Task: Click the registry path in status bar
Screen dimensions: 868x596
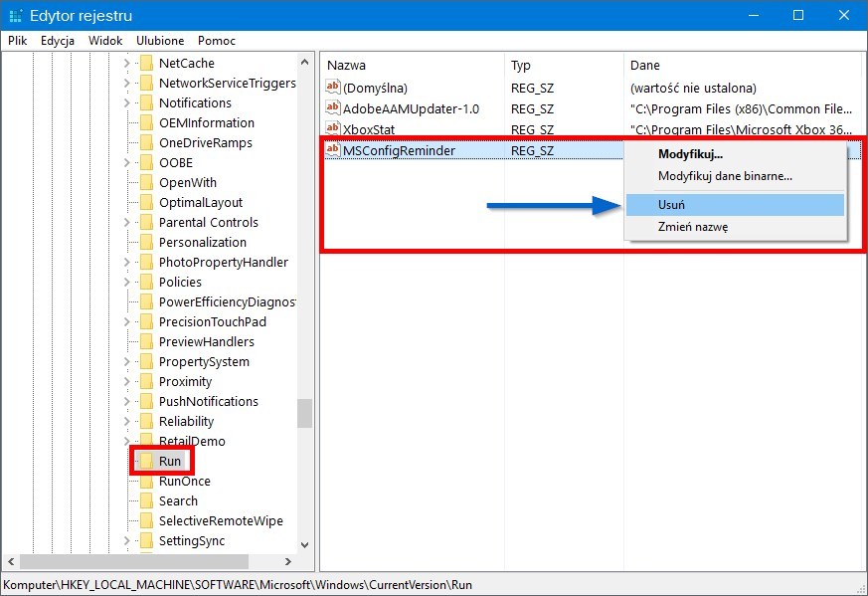Action: point(238,585)
